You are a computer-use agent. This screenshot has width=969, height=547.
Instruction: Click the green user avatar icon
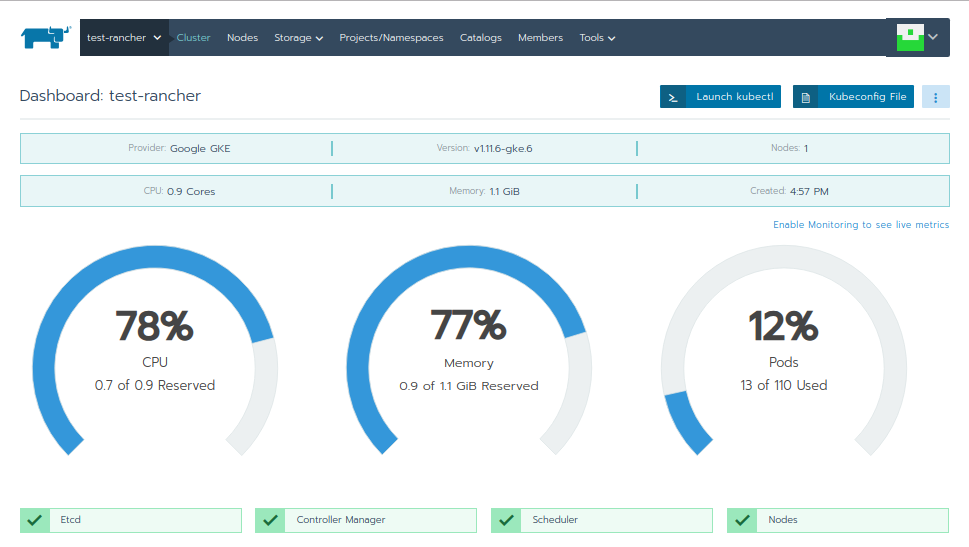(910, 38)
